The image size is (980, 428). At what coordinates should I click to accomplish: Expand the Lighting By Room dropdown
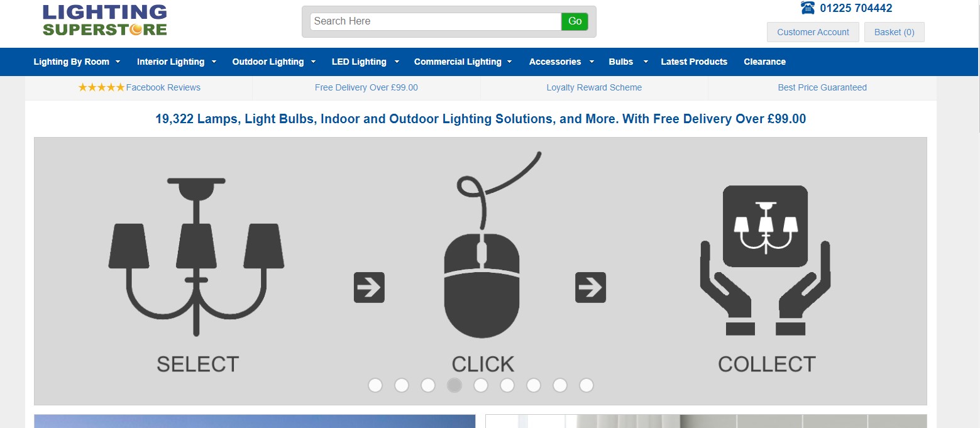coord(77,62)
